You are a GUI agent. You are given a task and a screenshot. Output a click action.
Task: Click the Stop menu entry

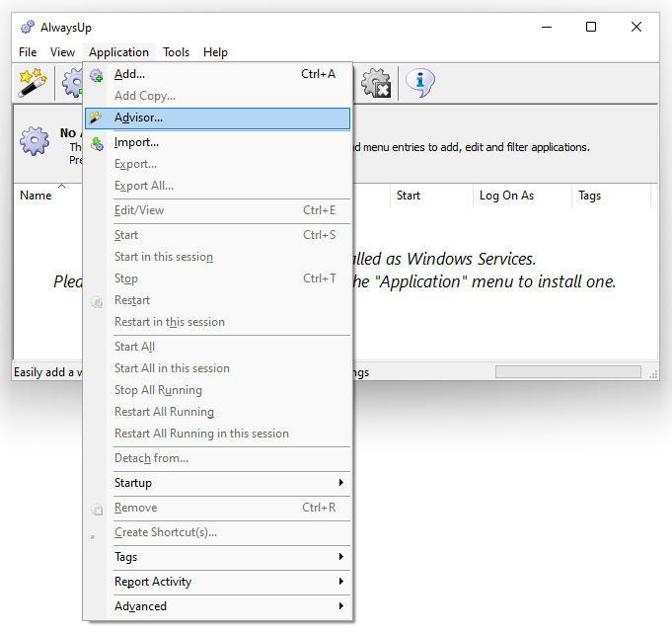coord(218,278)
